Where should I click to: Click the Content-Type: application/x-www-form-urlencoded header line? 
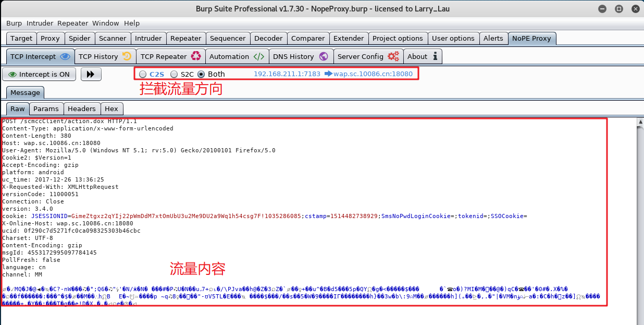click(88, 128)
